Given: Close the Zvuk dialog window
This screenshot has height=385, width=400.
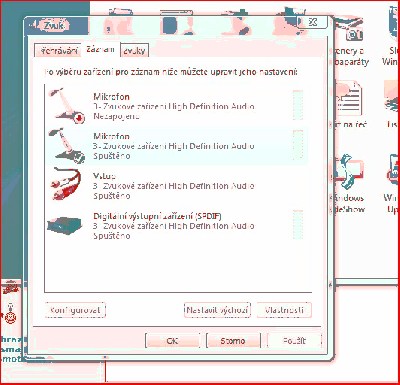Looking at the screenshot, I should click(313, 22).
